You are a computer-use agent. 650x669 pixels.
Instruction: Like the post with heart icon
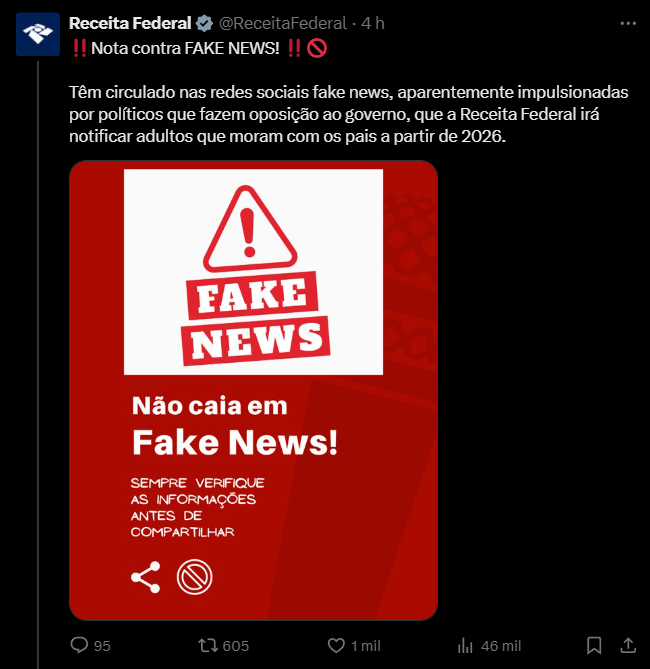click(336, 646)
